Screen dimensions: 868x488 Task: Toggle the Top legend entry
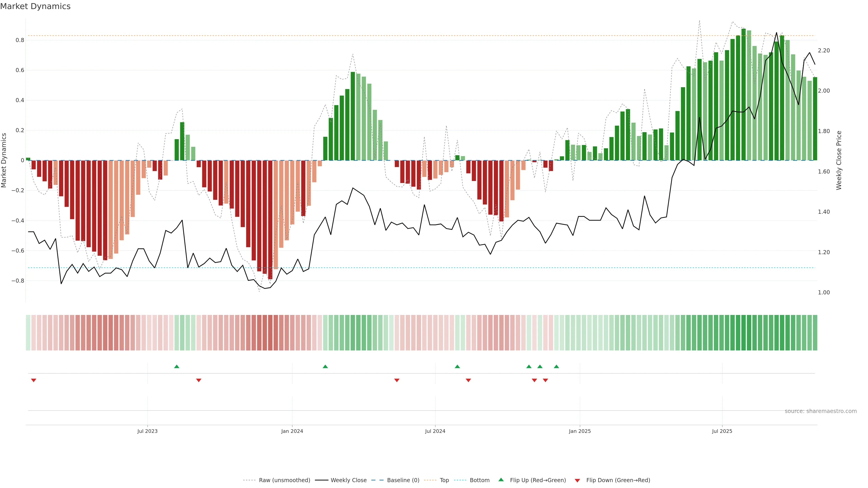coord(444,480)
